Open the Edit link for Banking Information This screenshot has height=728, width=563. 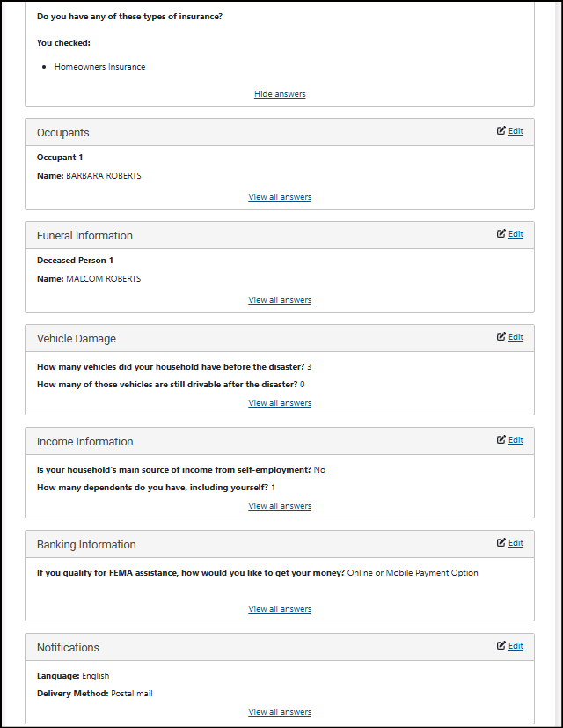pos(515,543)
